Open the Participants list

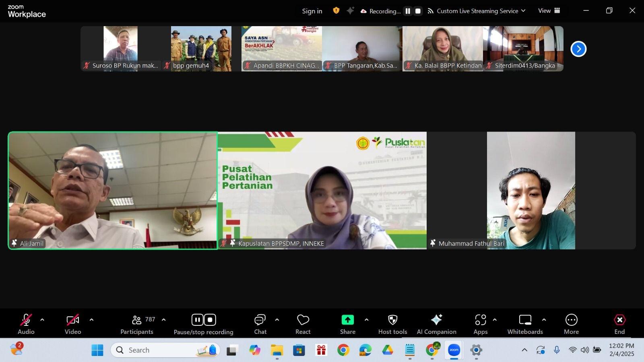point(137,324)
